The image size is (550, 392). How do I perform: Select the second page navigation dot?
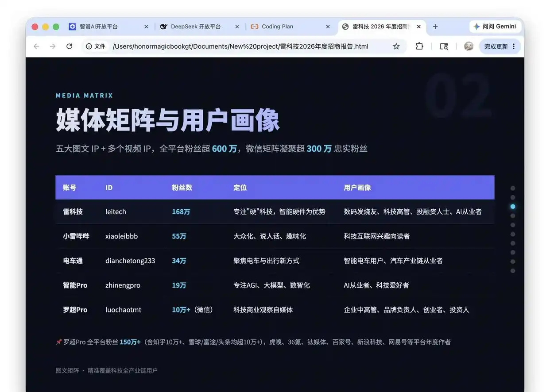[x=513, y=197]
